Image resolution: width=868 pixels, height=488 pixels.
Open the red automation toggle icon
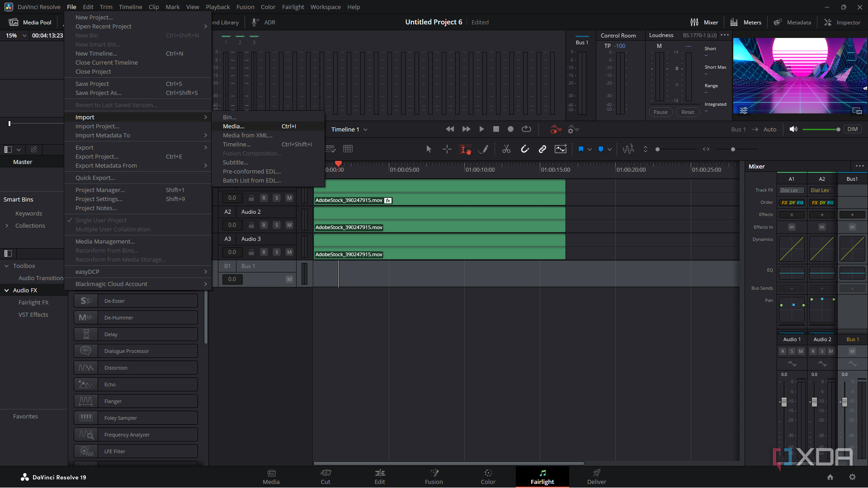[556, 130]
